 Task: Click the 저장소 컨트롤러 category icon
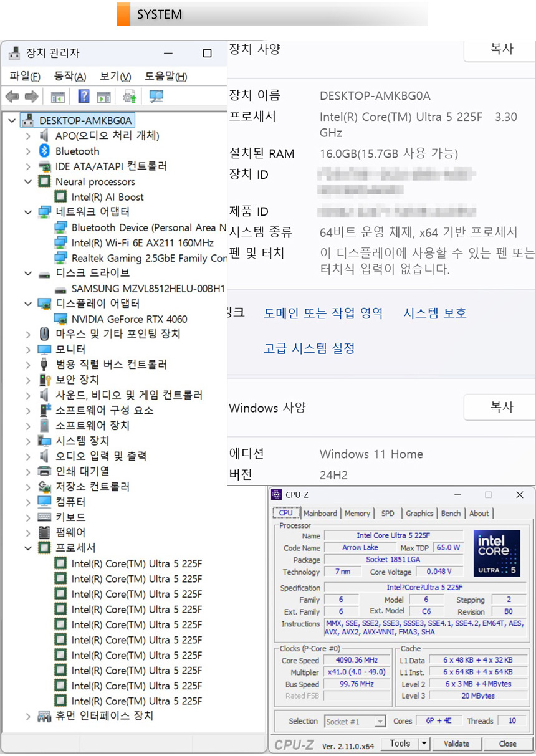pyautogui.click(x=44, y=487)
